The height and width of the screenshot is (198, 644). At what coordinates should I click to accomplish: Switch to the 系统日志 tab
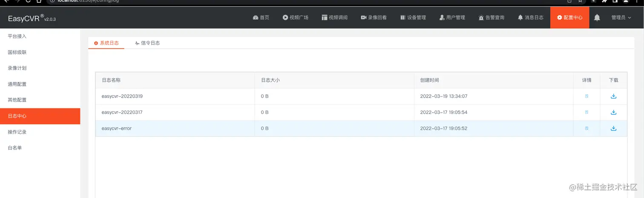[x=106, y=43]
